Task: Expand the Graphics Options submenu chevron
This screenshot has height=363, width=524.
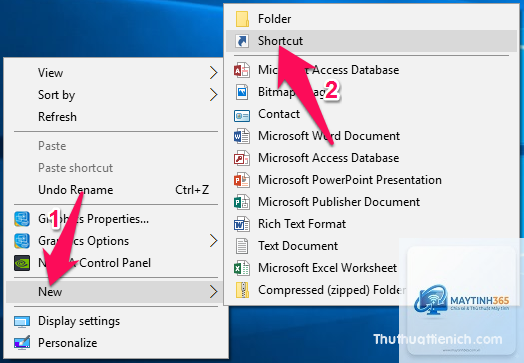Action: [214, 241]
